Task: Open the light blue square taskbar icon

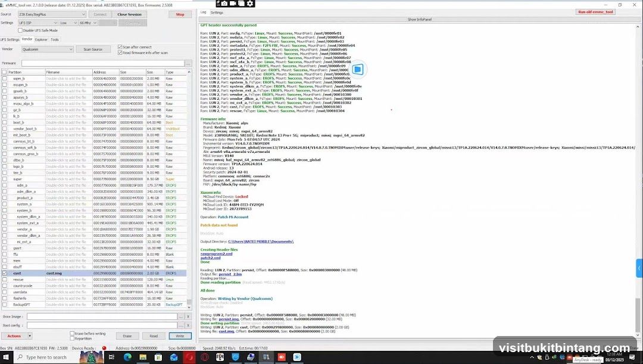Action: click(297, 357)
